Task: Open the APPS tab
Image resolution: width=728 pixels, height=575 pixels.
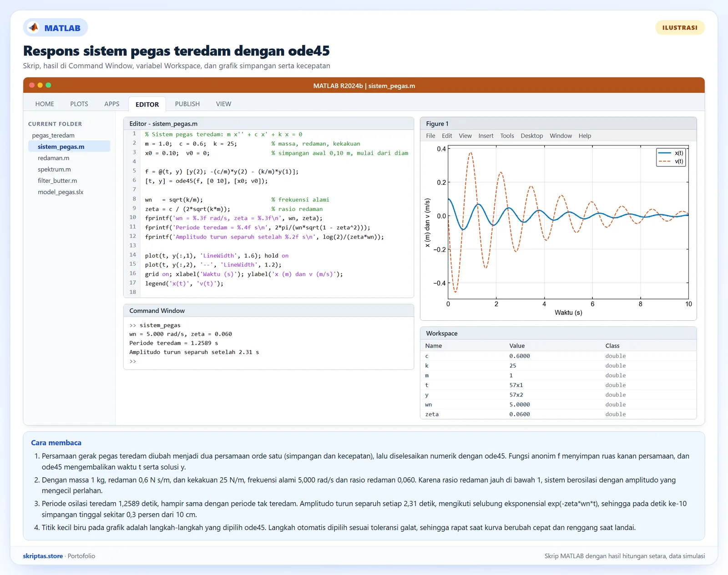Action: tap(112, 104)
